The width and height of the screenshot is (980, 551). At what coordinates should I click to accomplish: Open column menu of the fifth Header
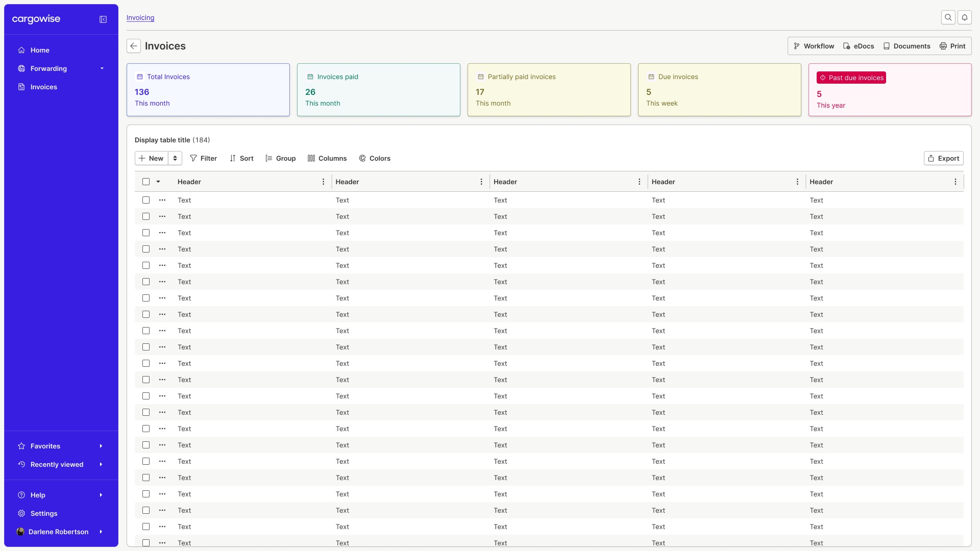coord(955,182)
